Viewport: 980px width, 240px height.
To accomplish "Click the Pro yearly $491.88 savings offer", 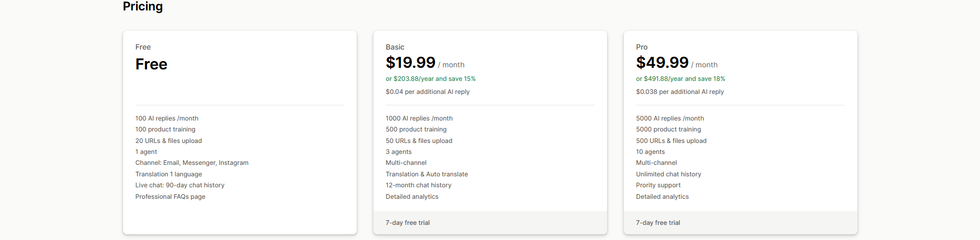I will point(680,79).
